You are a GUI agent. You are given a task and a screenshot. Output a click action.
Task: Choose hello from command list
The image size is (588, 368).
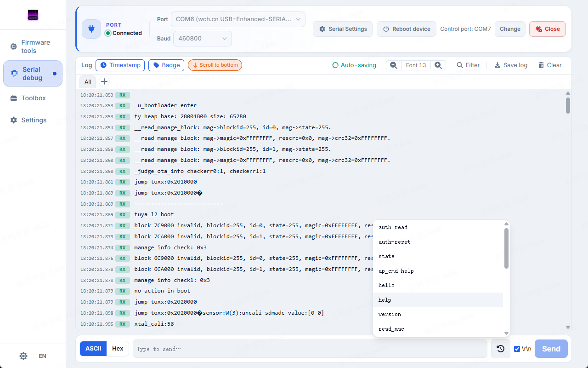click(438, 285)
